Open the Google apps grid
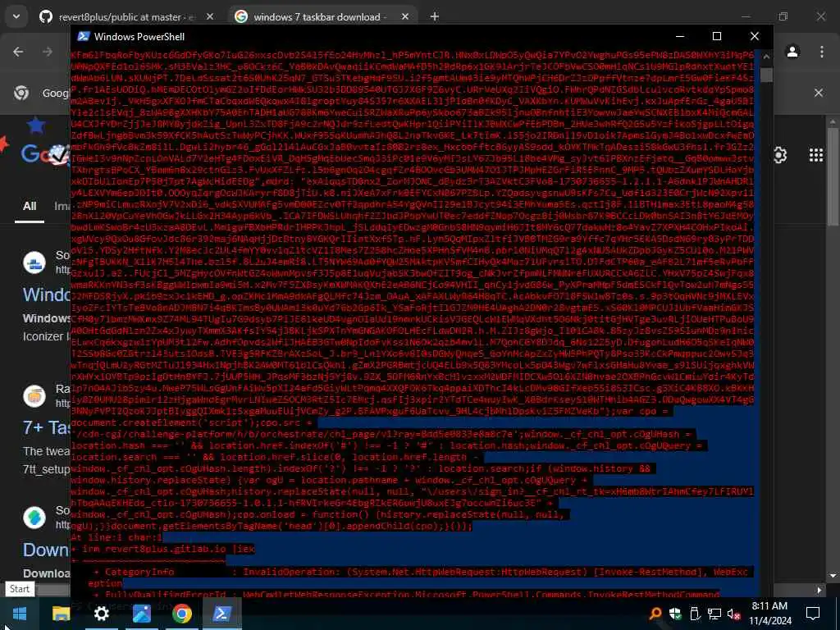 816,155
